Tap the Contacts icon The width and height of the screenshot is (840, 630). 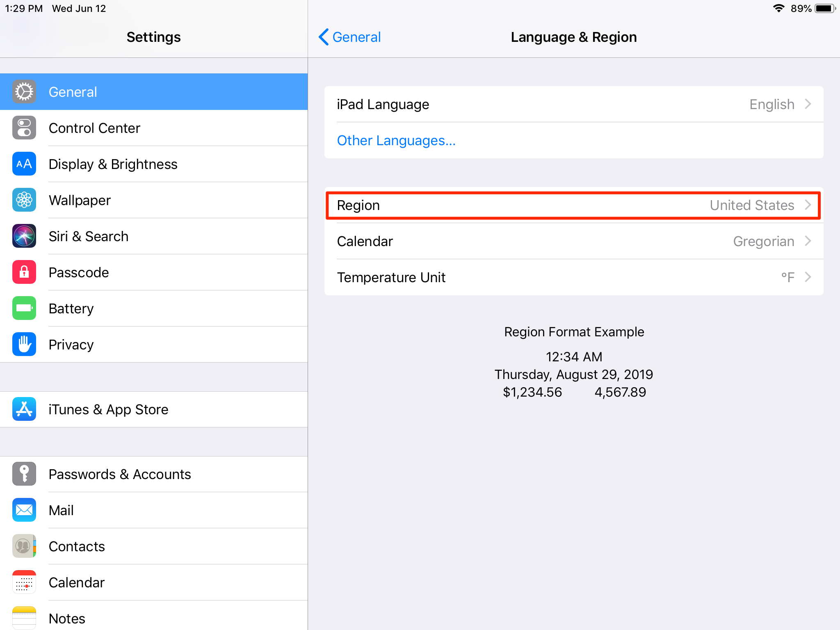pyautogui.click(x=24, y=546)
